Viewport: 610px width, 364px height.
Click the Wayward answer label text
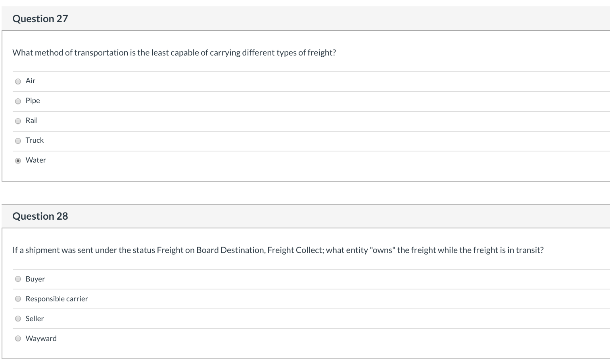click(41, 338)
